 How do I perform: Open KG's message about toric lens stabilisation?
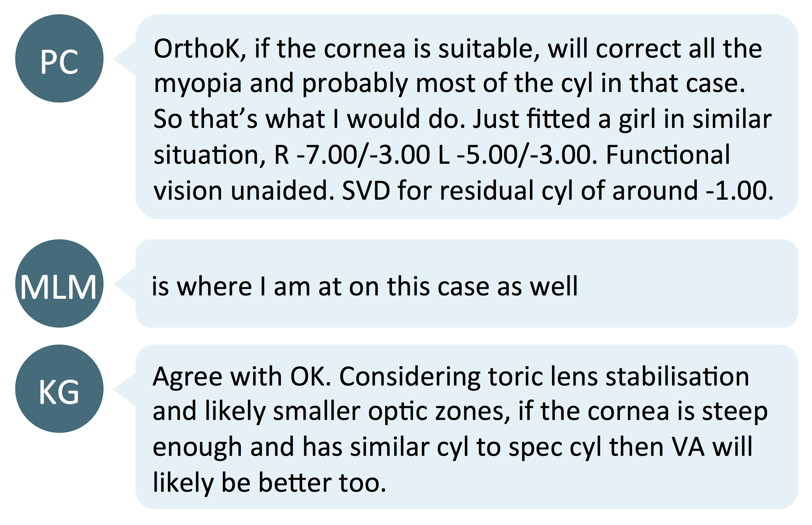(466, 427)
